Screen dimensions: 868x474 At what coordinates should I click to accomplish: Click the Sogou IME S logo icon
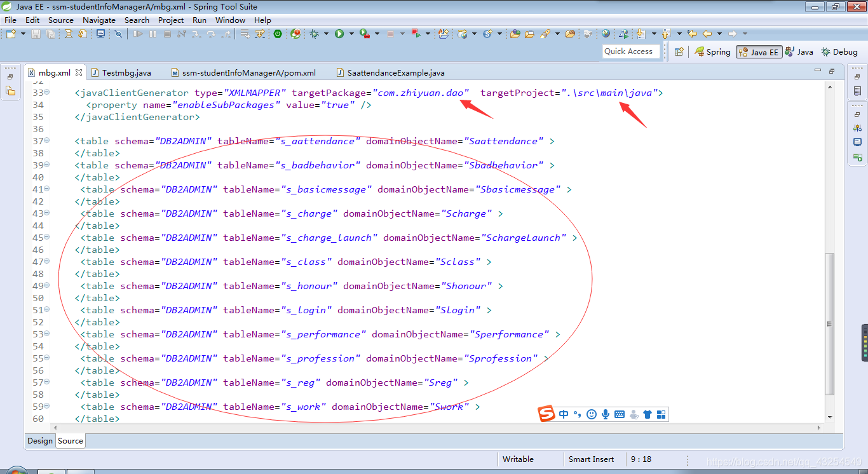tap(547, 414)
